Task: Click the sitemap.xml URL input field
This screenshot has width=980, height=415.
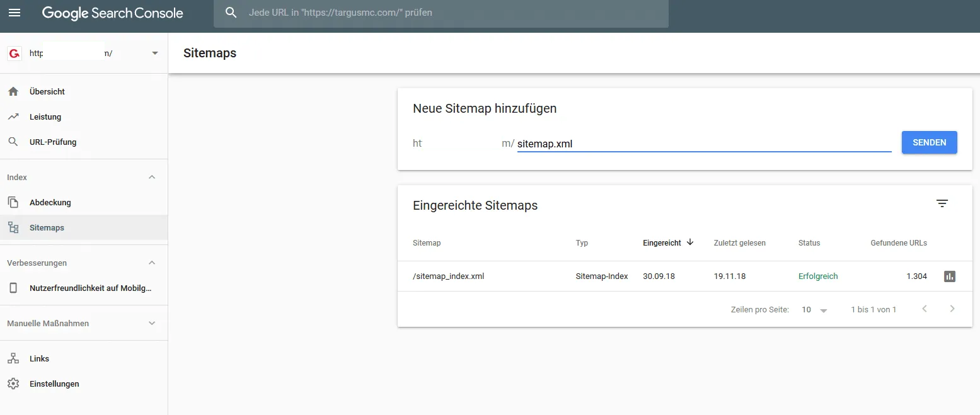Action: [704, 144]
